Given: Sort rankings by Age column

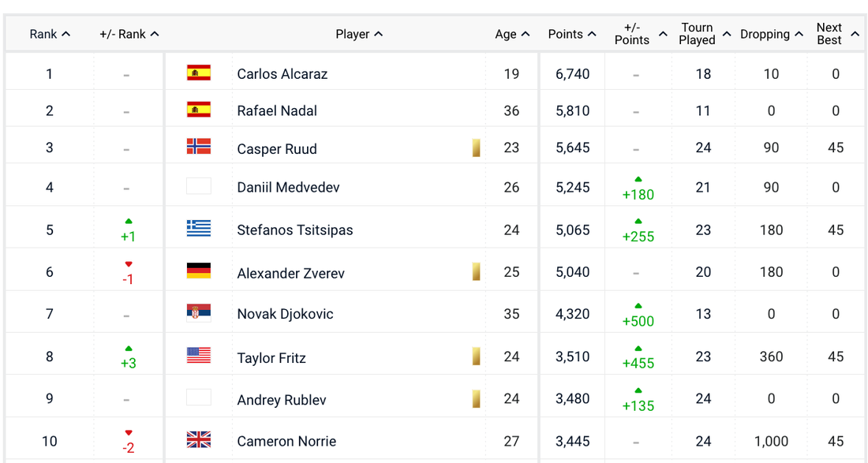Looking at the screenshot, I should click(512, 34).
